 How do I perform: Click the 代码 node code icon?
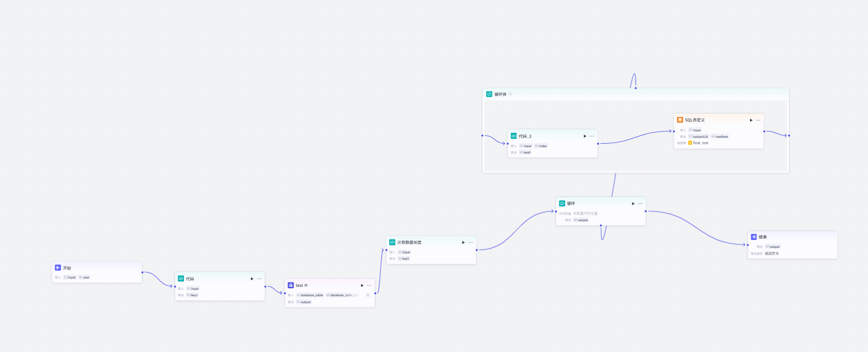pos(181,278)
